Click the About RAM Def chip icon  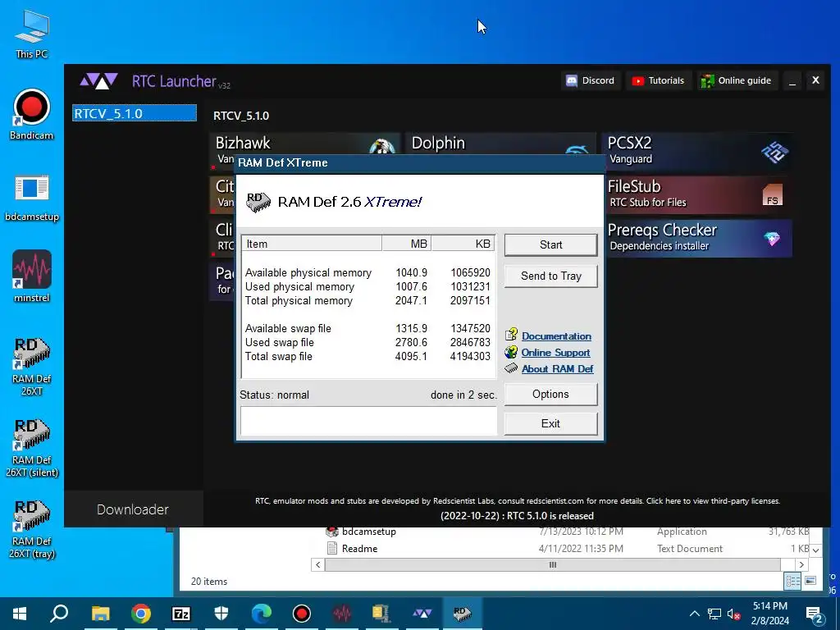(x=511, y=368)
